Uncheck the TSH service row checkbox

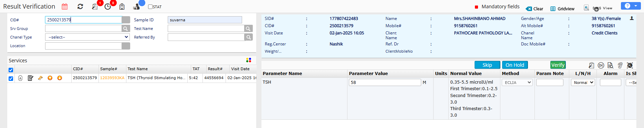[x=11, y=78]
